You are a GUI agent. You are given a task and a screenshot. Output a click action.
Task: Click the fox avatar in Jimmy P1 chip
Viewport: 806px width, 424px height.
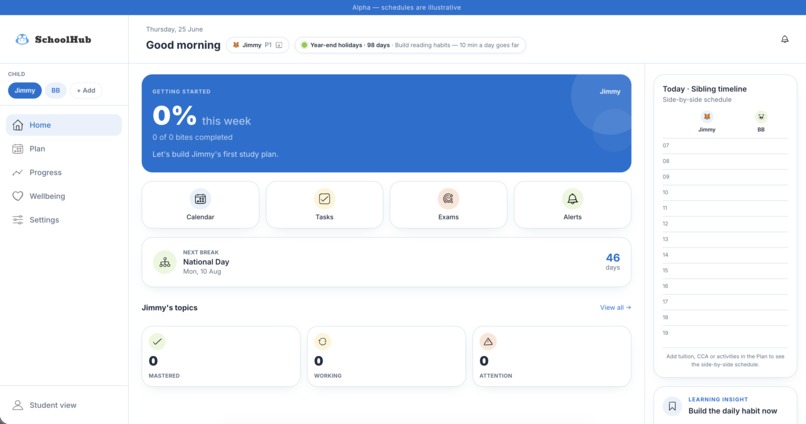(236, 45)
